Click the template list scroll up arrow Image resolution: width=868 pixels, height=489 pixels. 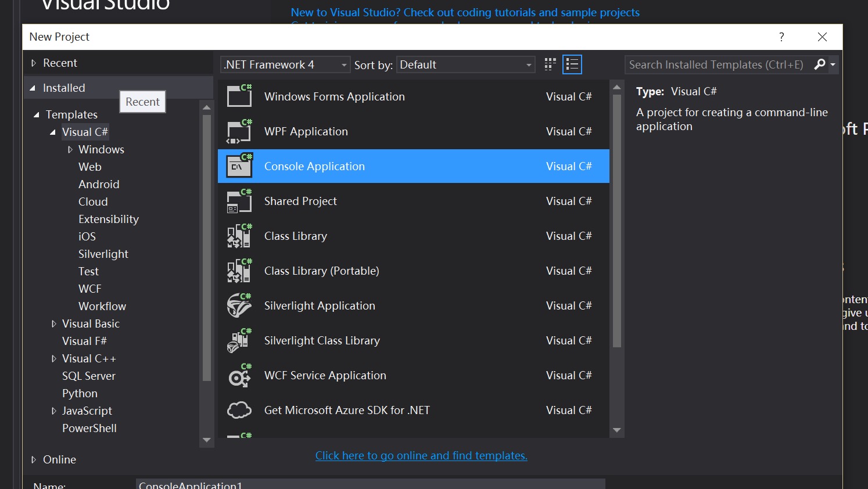[x=617, y=87]
